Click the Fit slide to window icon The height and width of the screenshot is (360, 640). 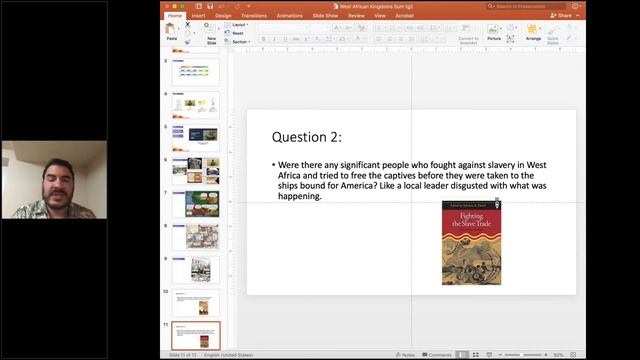[573, 355]
